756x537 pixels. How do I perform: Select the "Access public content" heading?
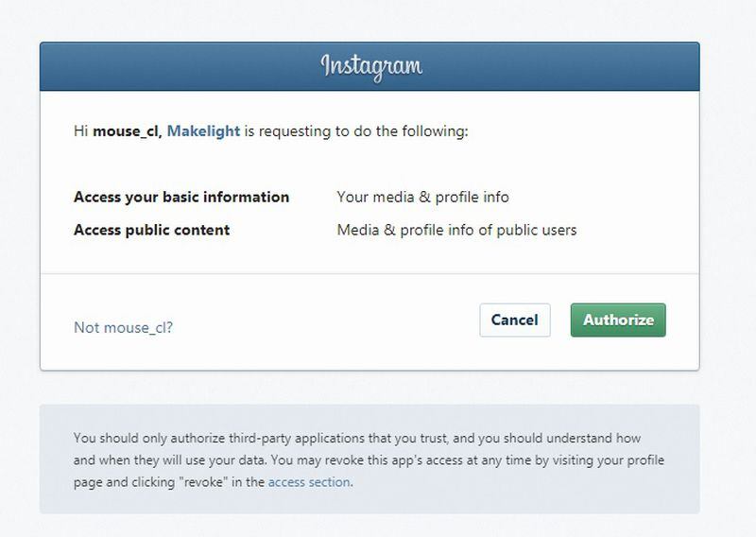point(152,230)
